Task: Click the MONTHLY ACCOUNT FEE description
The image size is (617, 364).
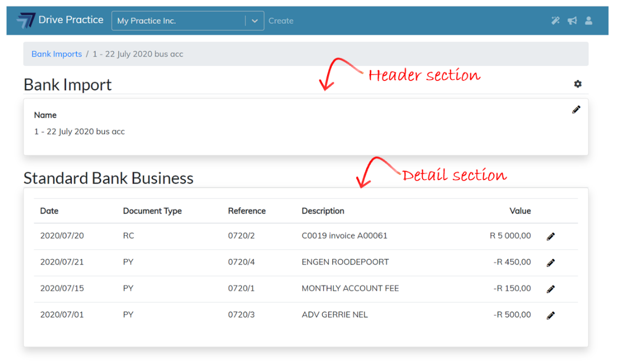Action: [x=350, y=288]
